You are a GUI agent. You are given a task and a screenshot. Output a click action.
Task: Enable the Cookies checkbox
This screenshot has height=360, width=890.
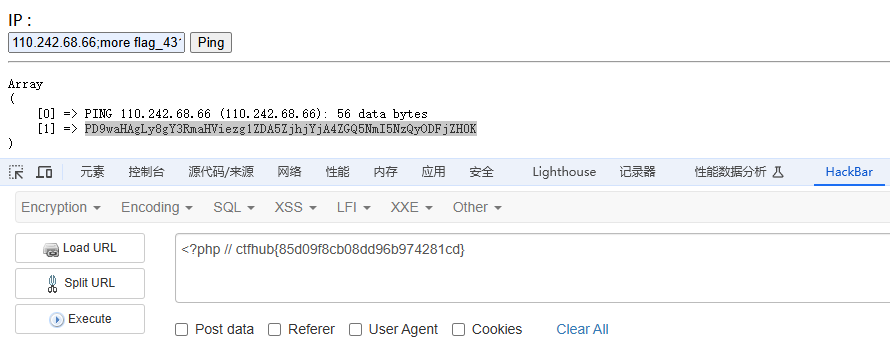coord(459,329)
